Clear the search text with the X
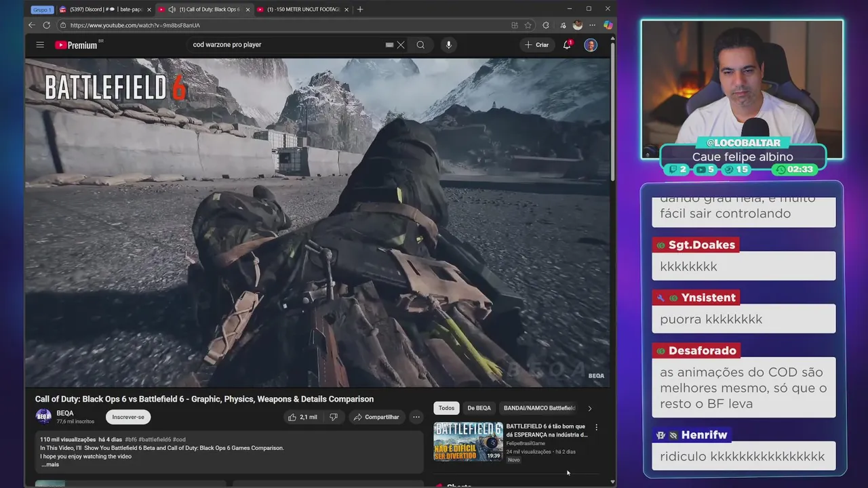 click(x=401, y=45)
